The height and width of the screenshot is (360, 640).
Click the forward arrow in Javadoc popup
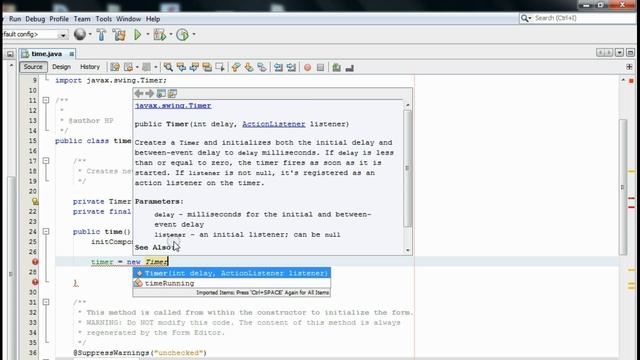(149, 93)
